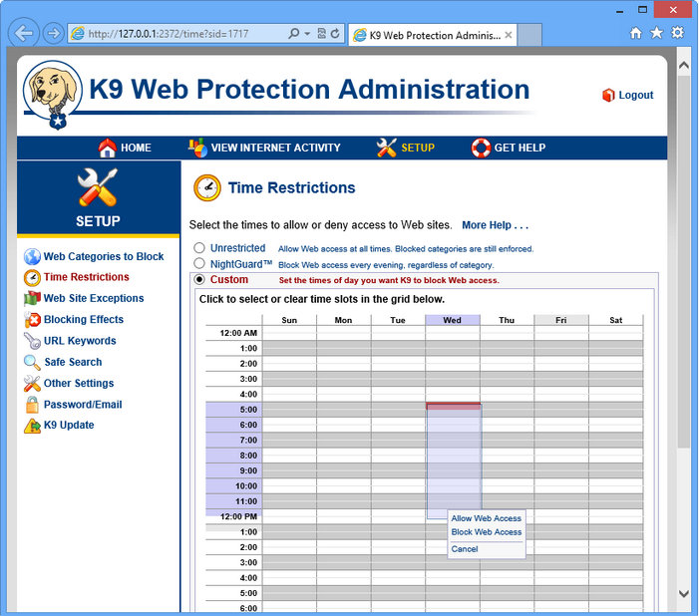Click the Web Site Exceptions flag icon
The image size is (699, 616).
[32, 298]
